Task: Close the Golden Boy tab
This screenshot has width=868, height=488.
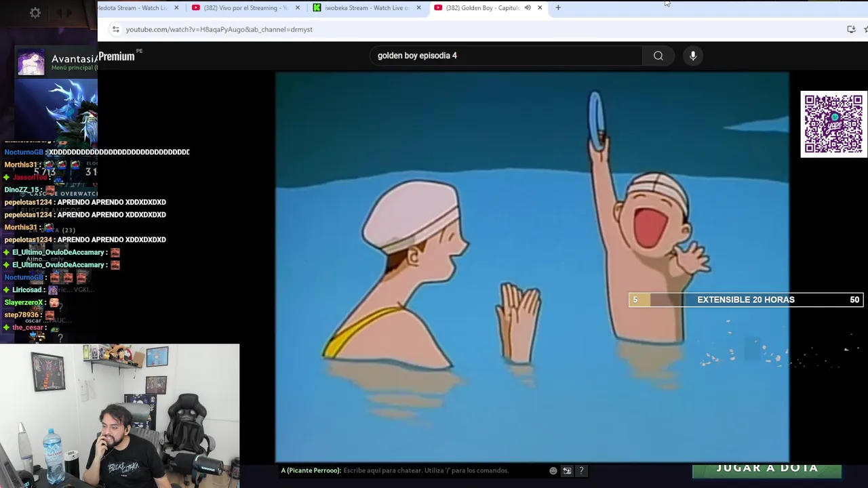Action: [540, 7]
